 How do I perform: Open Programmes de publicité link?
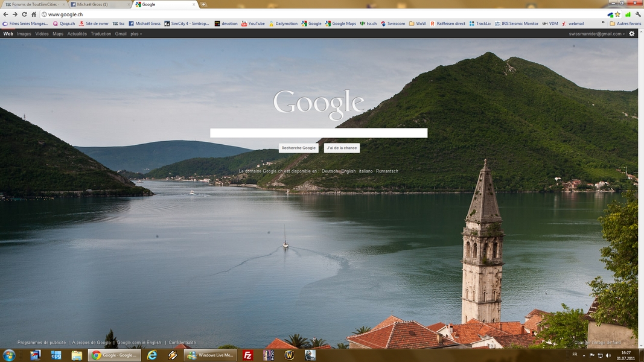coord(42,342)
